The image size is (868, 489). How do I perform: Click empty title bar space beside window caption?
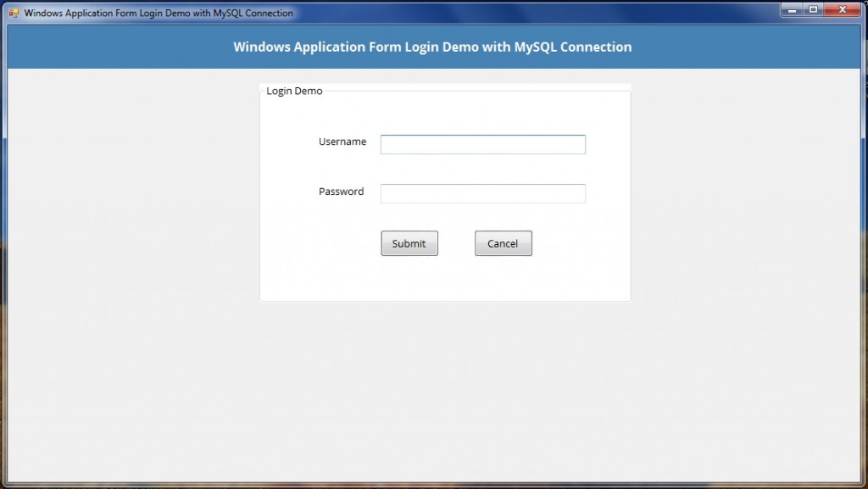tap(534, 13)
